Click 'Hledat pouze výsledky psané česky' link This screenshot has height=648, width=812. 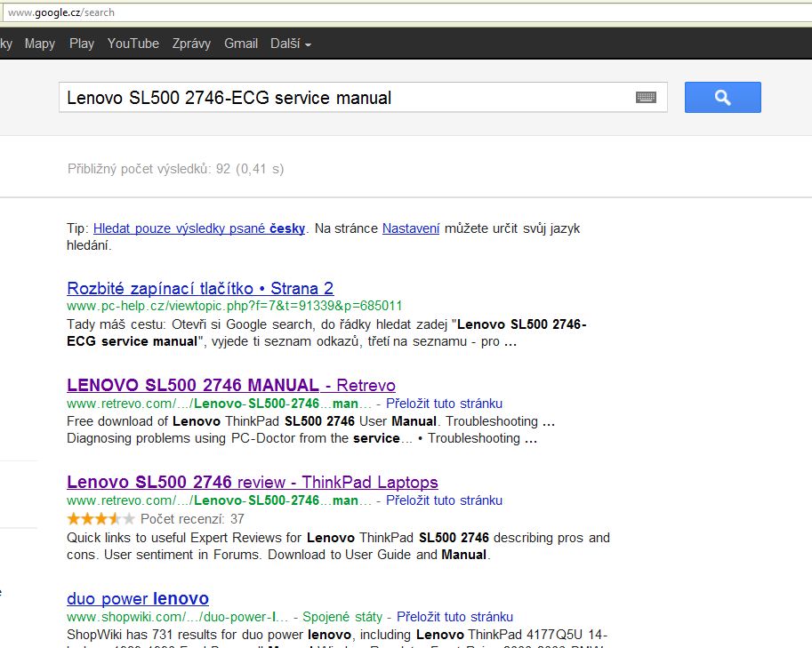tap(199, 228)
